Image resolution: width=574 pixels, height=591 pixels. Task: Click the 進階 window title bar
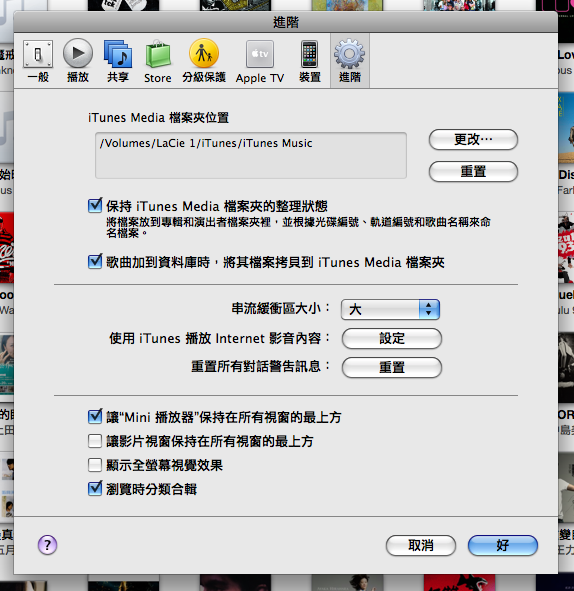(286, 22)
